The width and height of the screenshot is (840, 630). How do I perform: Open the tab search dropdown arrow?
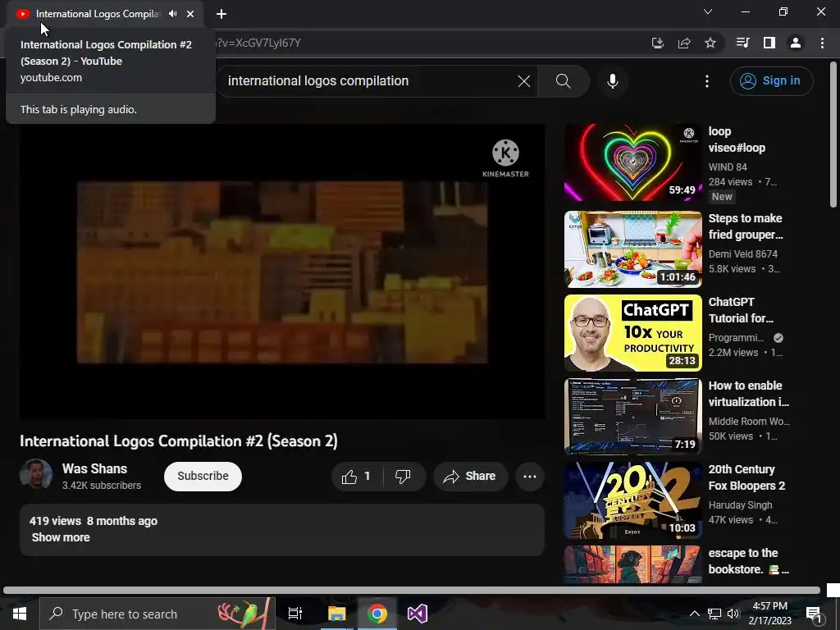[708, 11]
